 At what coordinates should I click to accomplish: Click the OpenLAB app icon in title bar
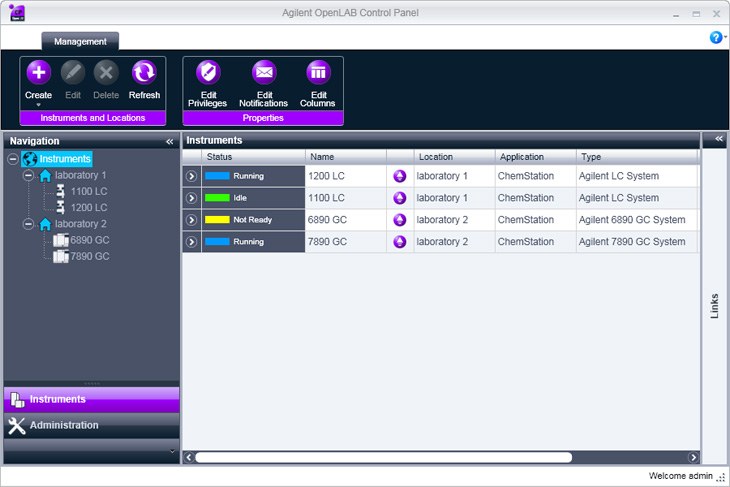(x=17, y=13)
